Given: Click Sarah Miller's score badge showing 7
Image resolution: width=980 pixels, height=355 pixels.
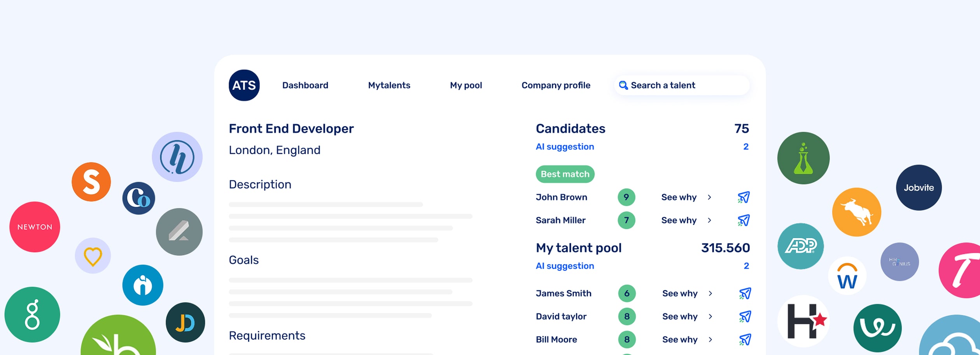Looking at the screenshot, I should pyautogui.click(x=626, y=220).
